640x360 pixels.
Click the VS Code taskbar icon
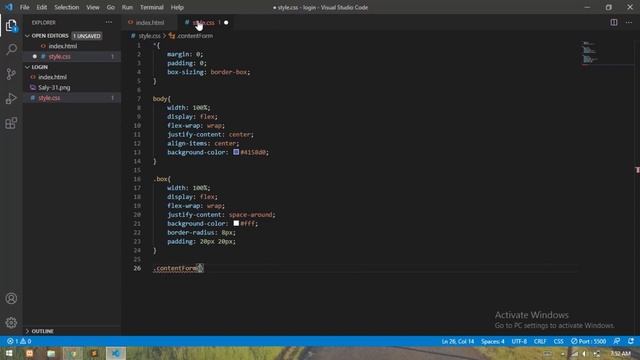click(x=116, y=353)
